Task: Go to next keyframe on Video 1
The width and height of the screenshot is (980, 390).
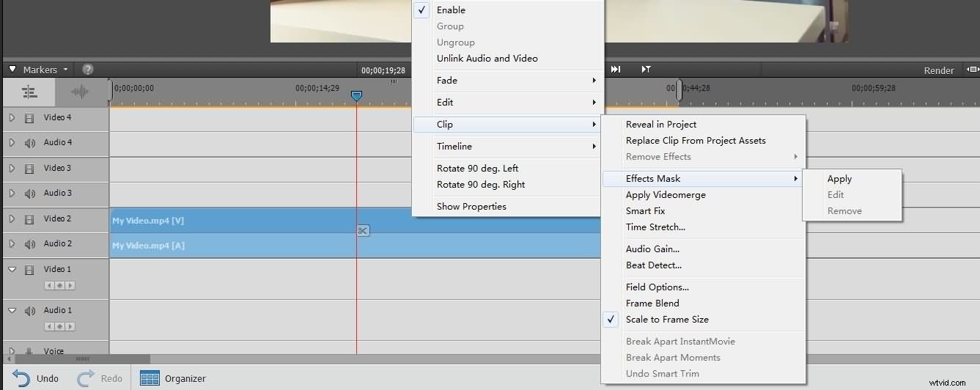Action: (x=70, y=285)
